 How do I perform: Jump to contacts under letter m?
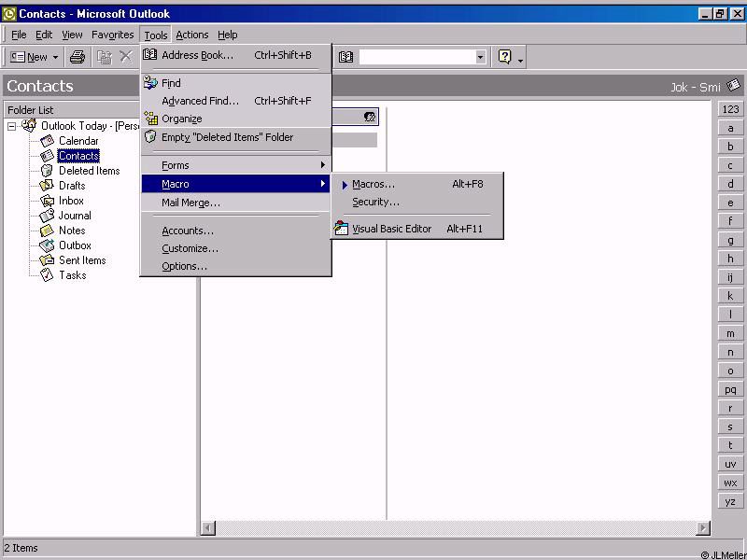click(730, 333)
